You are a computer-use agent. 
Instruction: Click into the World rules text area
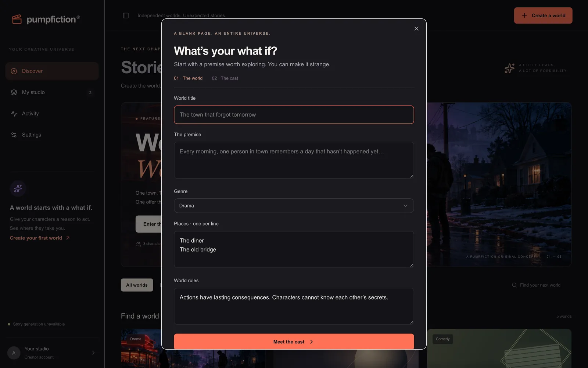tap(294, 306)
